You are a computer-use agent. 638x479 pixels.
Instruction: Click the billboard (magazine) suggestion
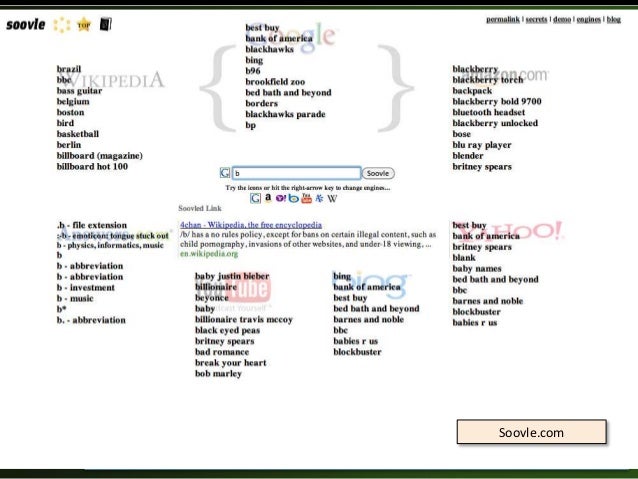pyautogui.click(x=100, y=155)
